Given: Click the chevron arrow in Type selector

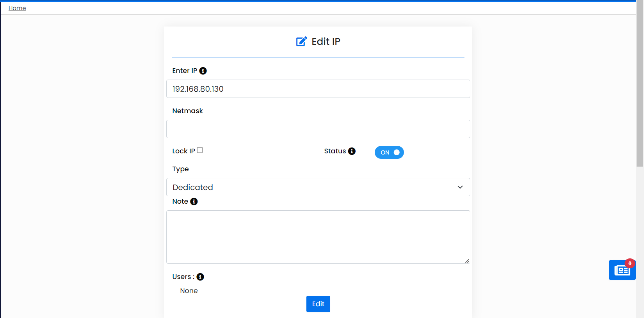Looking at the screenshot, I should click(460, 187).
